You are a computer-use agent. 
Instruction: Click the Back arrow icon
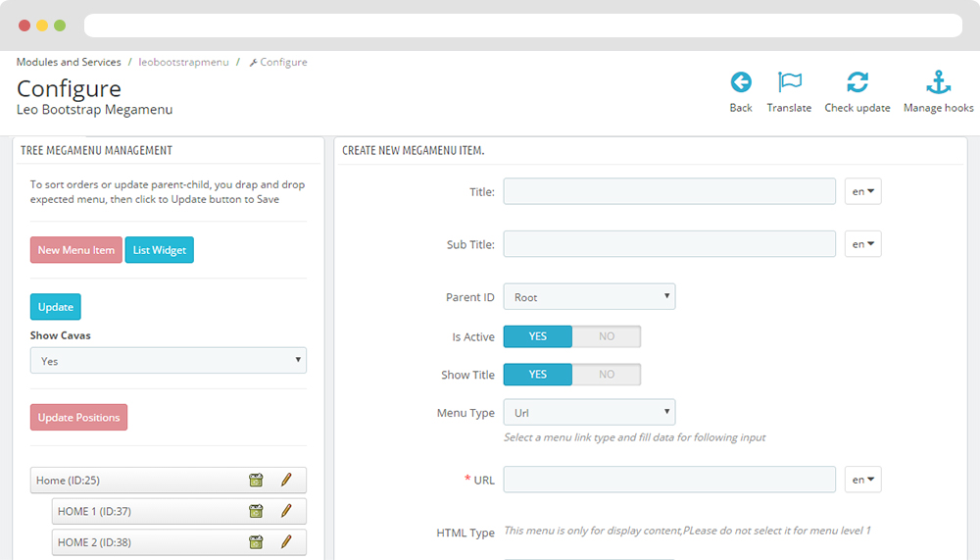click(x=741, y=82)
